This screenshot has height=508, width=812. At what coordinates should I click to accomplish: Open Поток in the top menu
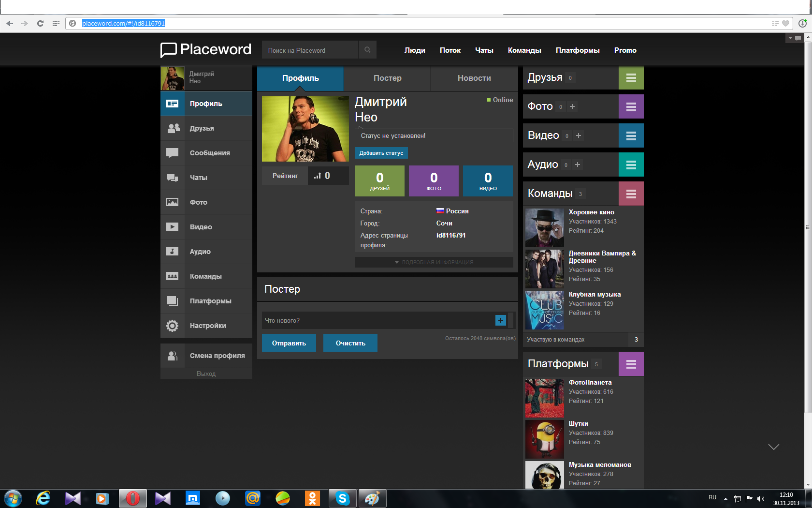[450, 50]
